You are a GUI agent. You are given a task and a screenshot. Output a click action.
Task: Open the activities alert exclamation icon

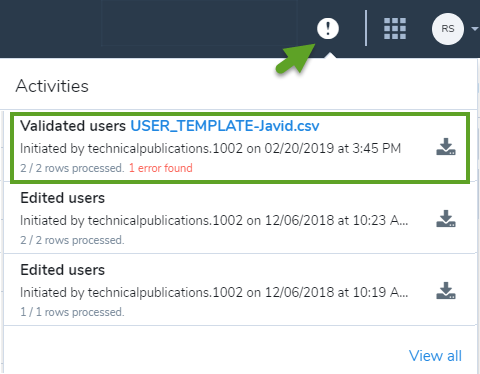pos(328,28)
